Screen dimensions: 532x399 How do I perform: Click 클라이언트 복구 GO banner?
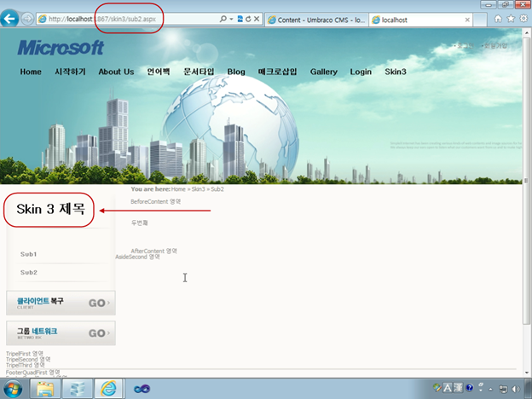click(61, 303)
